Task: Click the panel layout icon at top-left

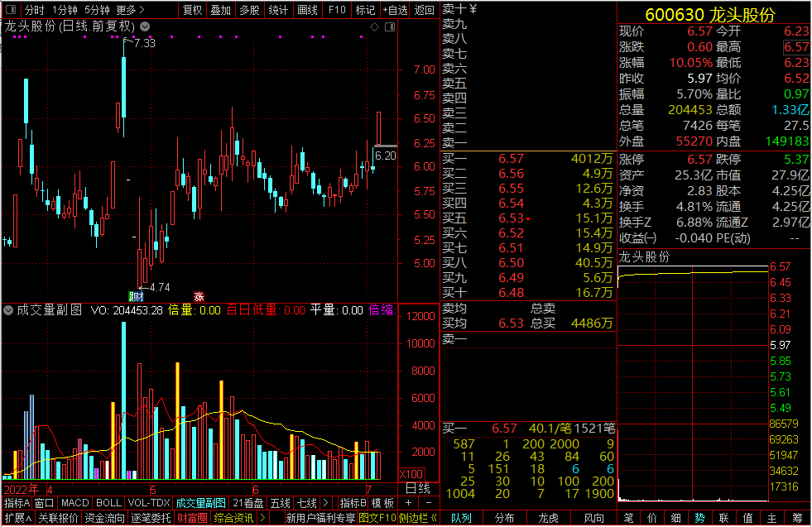Action: point(9,10)
